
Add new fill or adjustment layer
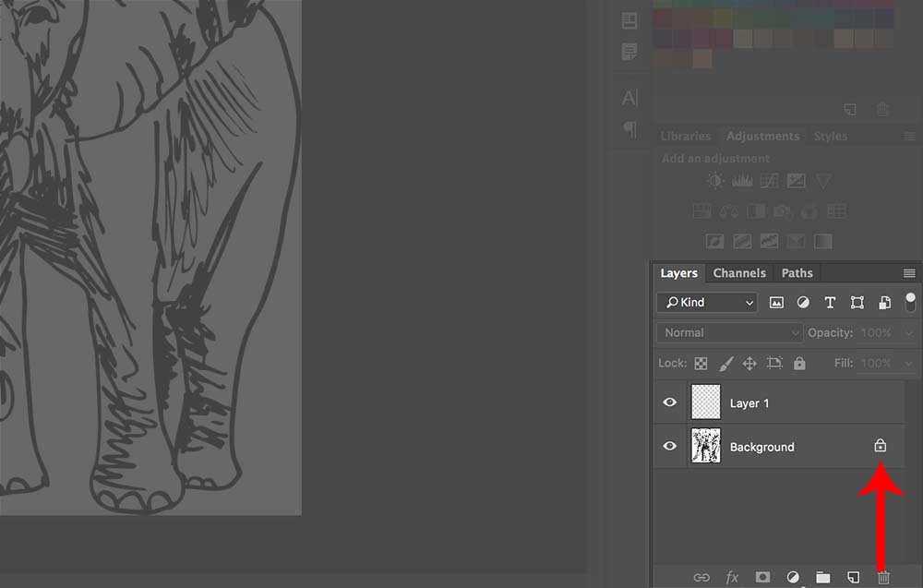792,578
